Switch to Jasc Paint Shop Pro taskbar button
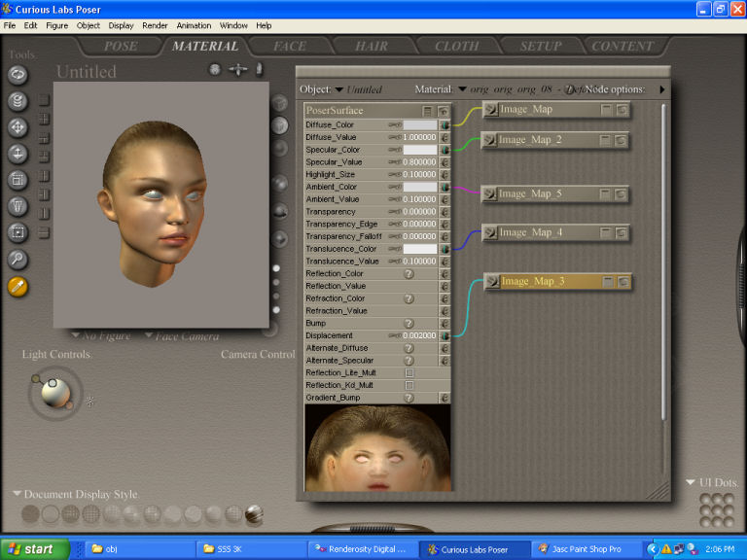The height and width of the screenshot is (560, 747). pyautogui.click(x=586, y=549)
